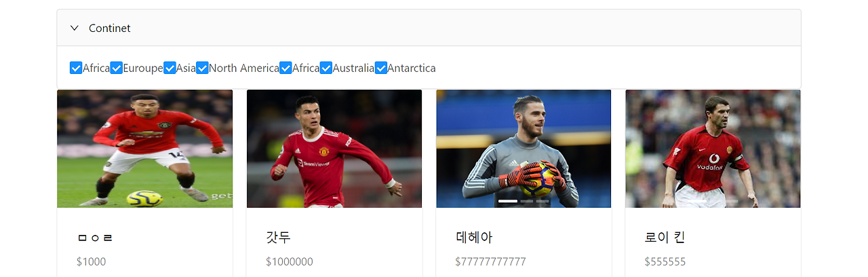
Task: Disable the North America checkbox
Action: [202, 68]
